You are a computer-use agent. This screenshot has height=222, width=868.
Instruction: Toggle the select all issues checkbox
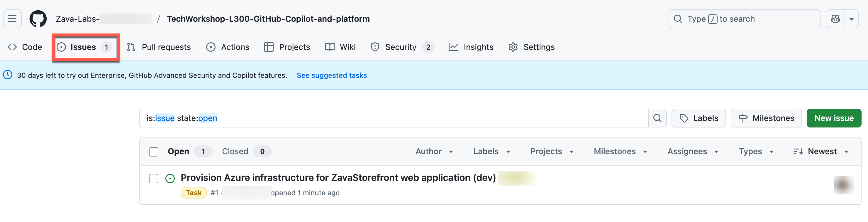pos(154,152)
